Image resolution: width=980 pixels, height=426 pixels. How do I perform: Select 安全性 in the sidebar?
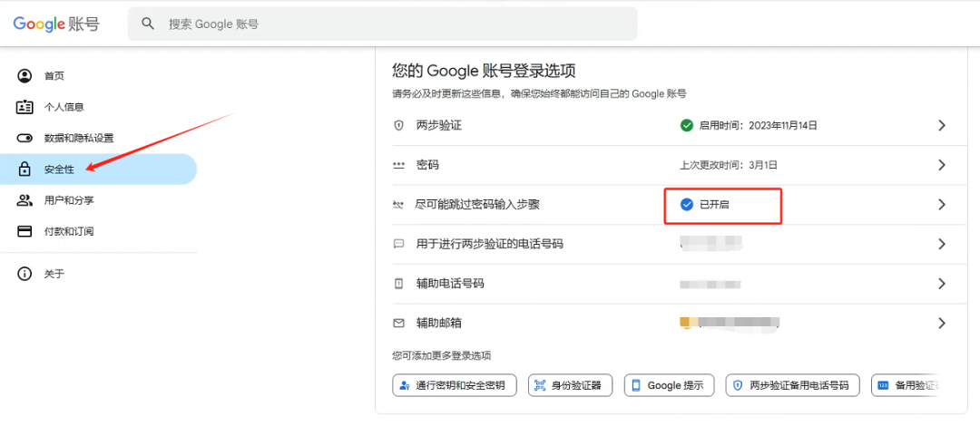[98, 169]
